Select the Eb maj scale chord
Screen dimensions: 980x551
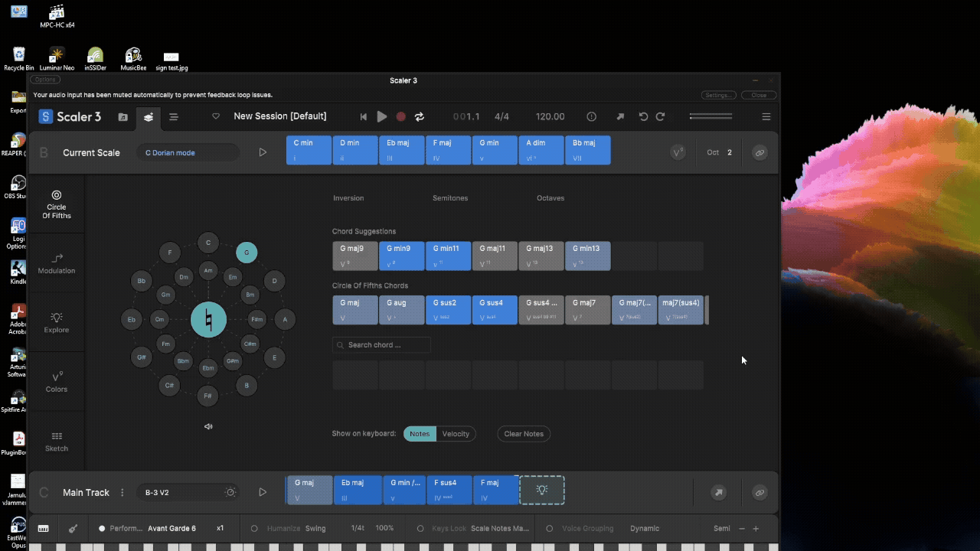[401, 150]
